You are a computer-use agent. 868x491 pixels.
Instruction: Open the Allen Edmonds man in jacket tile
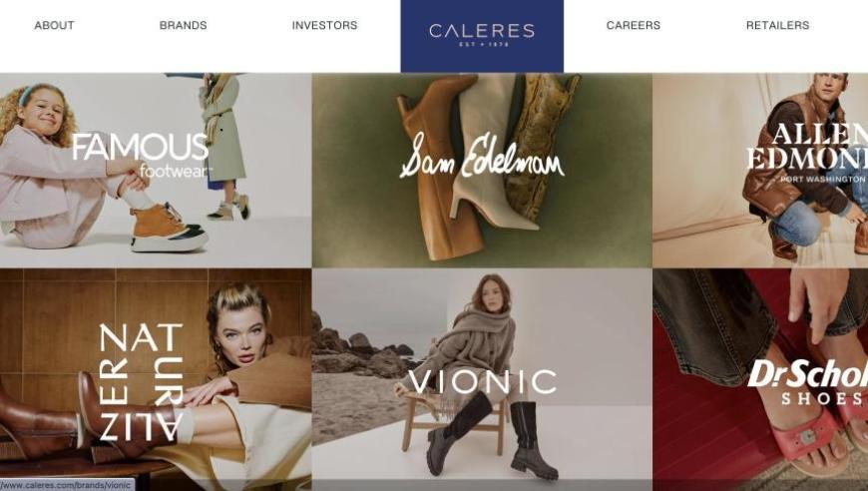pyautogui.click(x=760, y=171)
